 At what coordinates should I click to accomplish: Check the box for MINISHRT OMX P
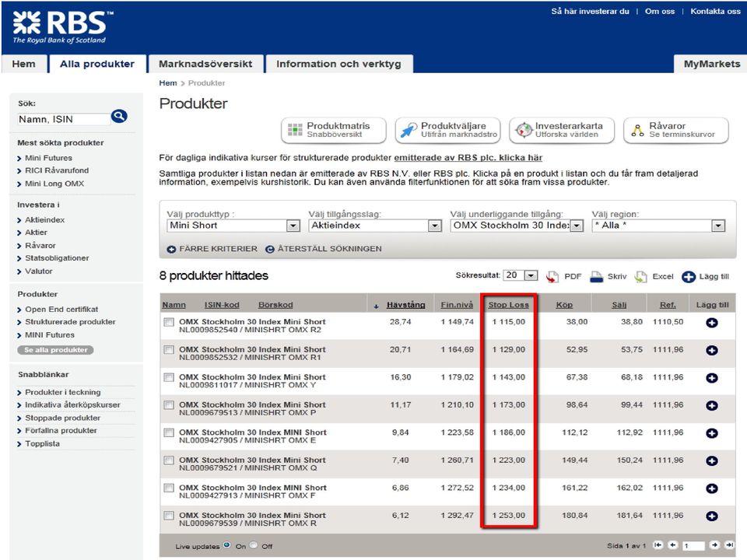point(169,405)
